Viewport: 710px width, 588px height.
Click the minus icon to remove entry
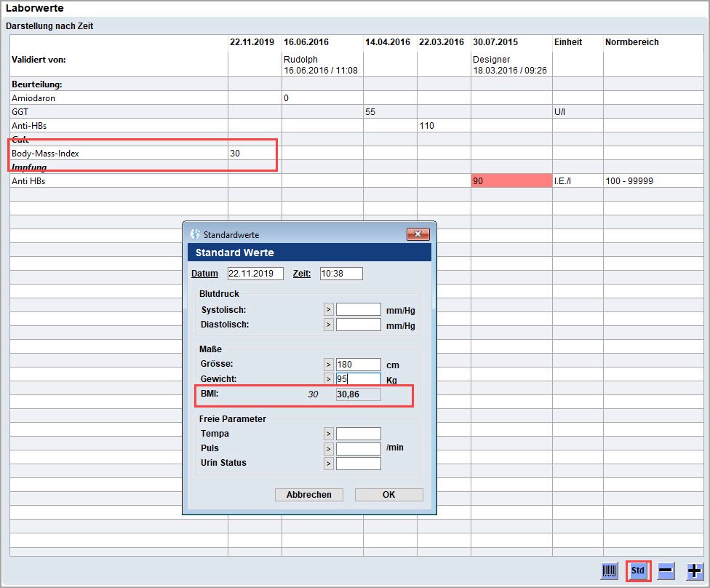click(x=666, y=571)
